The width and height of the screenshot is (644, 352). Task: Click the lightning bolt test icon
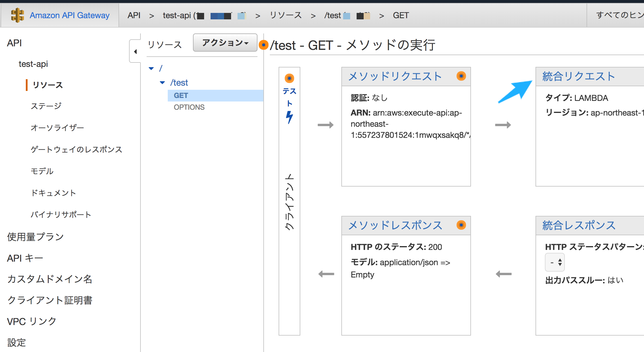pyautogui.click(x=289, y=117)
